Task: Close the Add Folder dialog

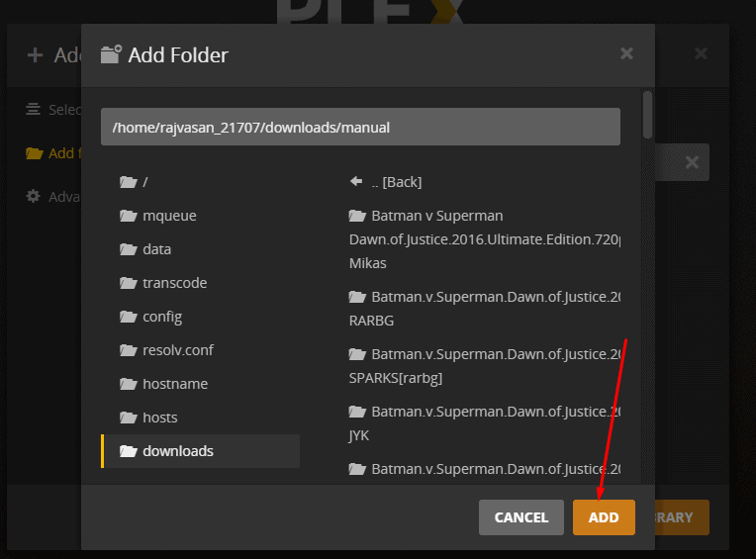Action: coord(626,54)
